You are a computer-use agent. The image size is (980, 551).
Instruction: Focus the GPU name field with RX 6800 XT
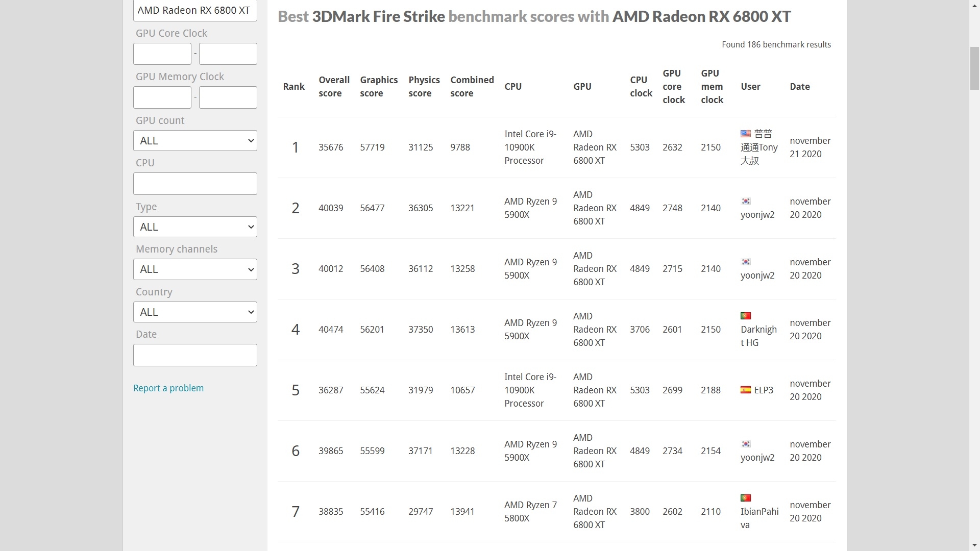(x=195, y=10)
